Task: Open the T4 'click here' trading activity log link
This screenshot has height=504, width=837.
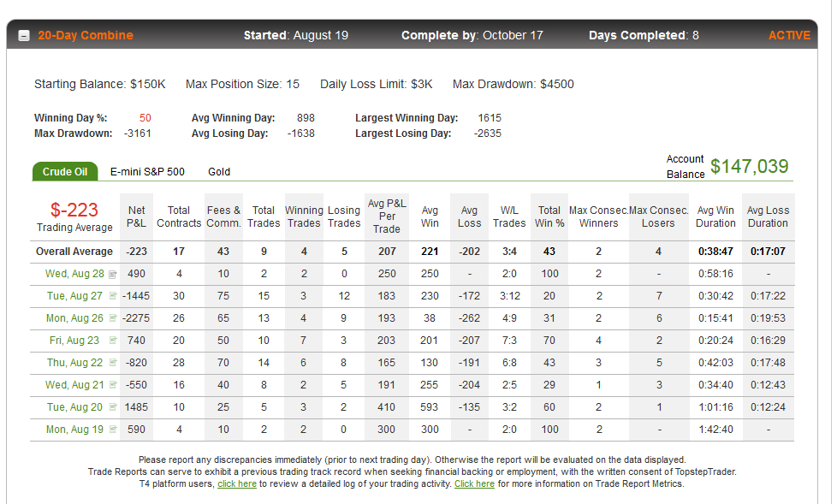Action: pos(237,483)
